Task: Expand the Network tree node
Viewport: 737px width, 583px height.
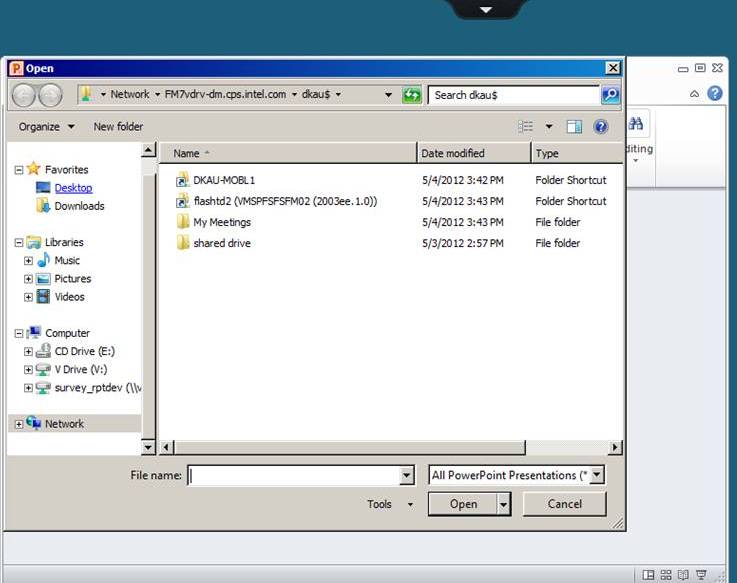Action: click(x=19, y=424)
